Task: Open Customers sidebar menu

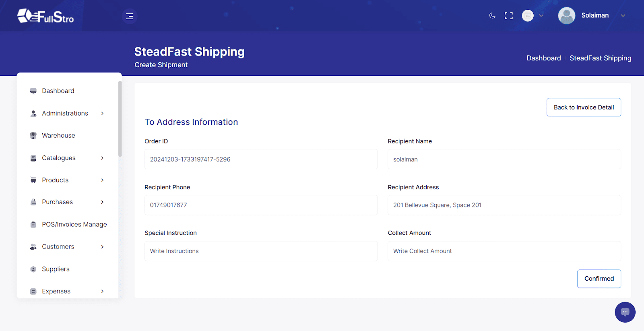Action: coord(58,246)
